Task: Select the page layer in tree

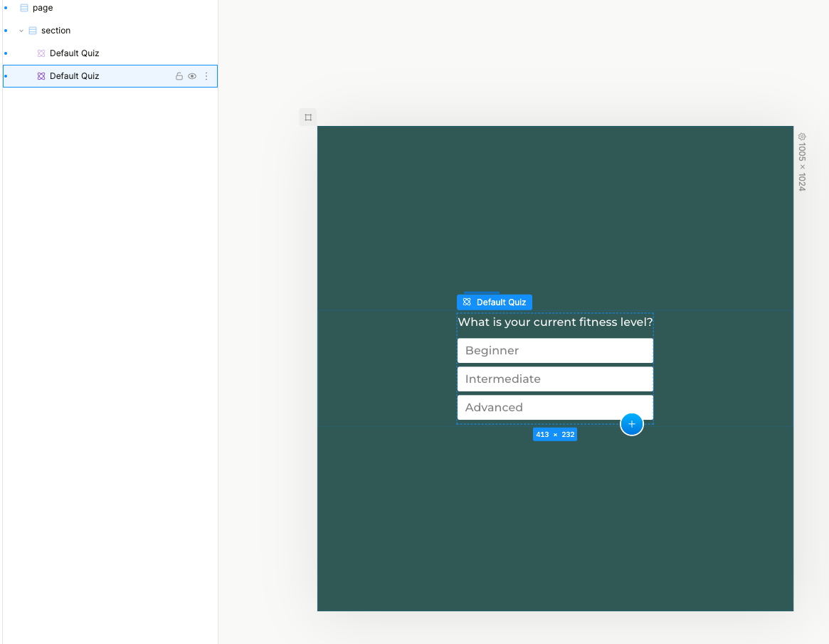Action: (43, 8)
